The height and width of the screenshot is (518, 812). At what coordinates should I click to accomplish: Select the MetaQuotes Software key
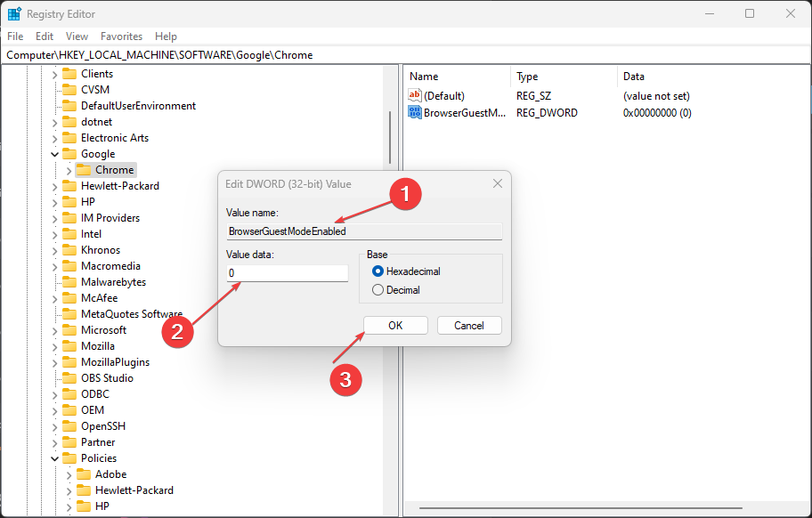pyautogui.click(x=132, y=313)
